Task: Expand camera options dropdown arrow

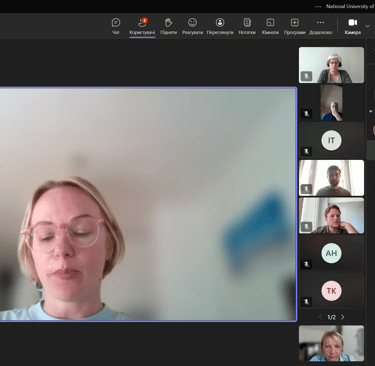Action: tap(368, 26)
